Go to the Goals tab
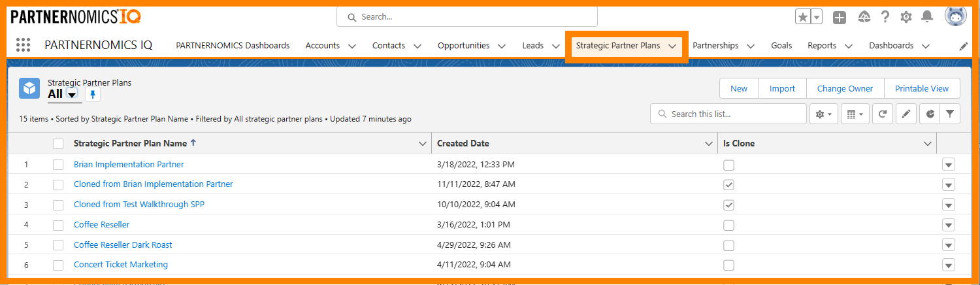The width and height of the screenshot is (980, 285). coord(781,46)
